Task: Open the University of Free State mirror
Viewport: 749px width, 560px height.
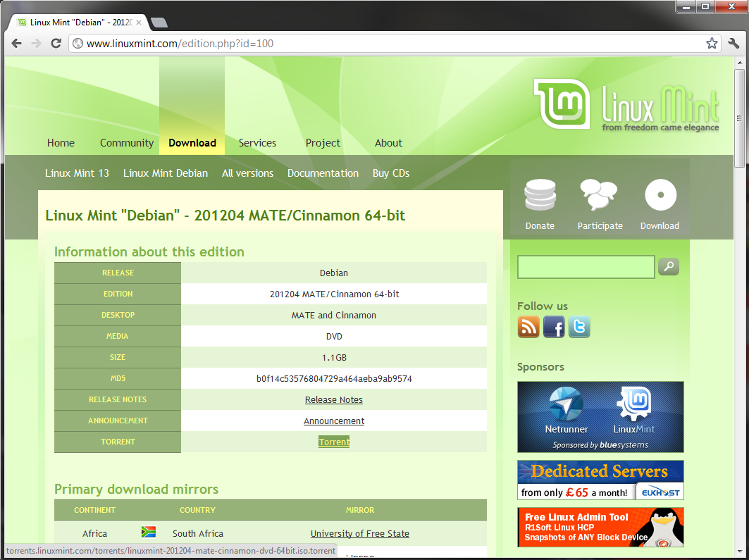Action: pos(359,533)
